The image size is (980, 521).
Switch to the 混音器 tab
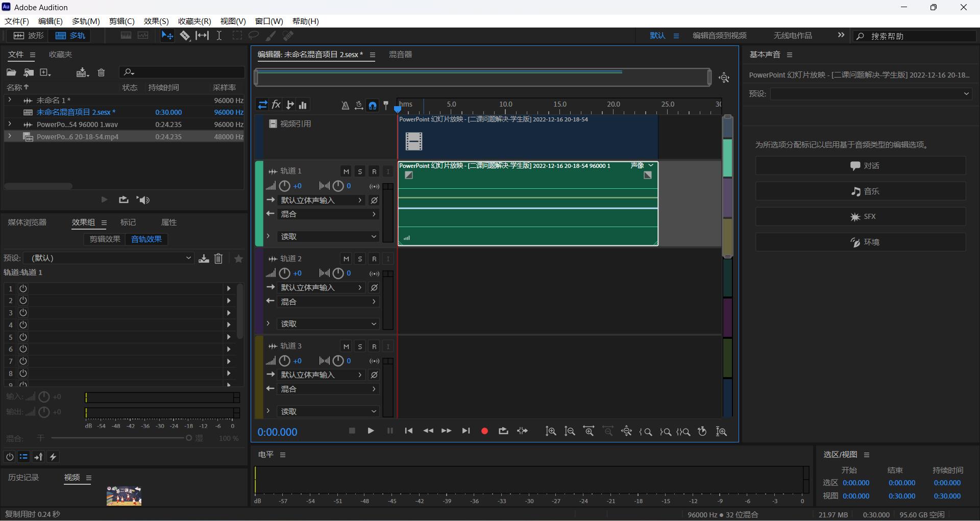[400, 55]
